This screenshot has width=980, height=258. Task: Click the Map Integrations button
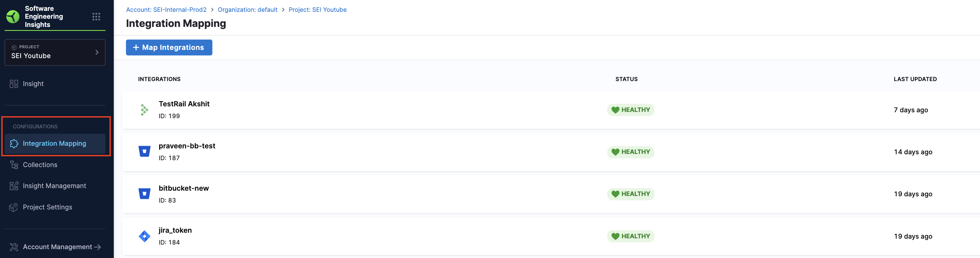coord(169,48)
